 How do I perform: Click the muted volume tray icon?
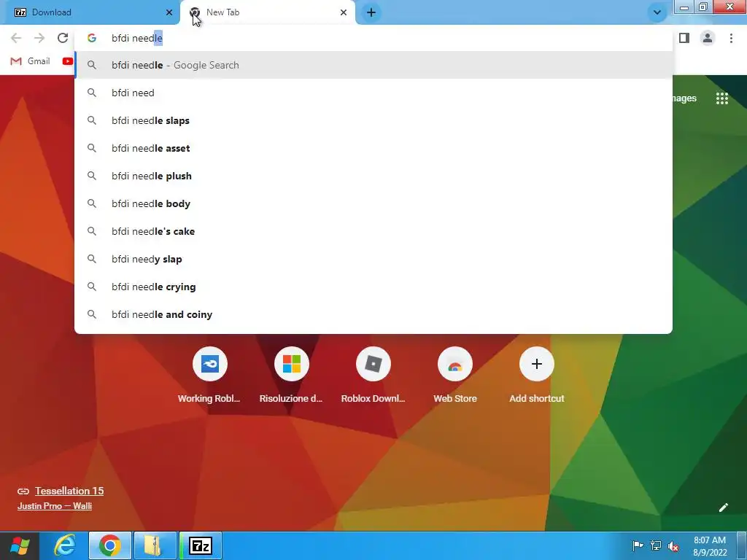pos(673,545)
